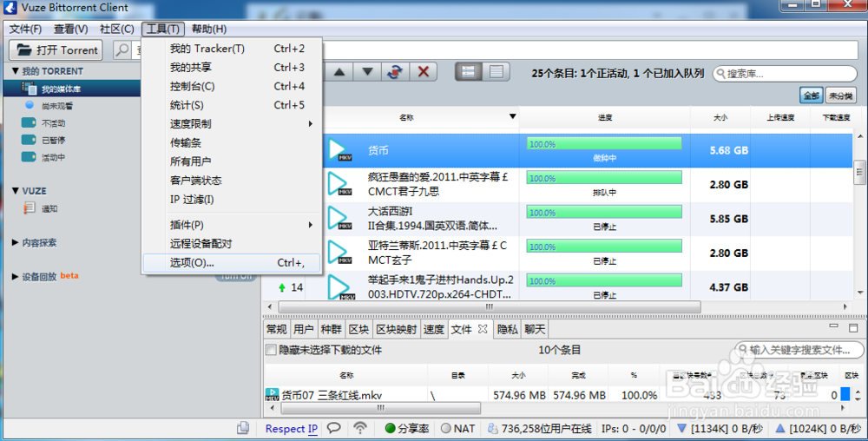Click the play icon of 大话西游 torrent
This screenshot has height=441, width=868.
[339, 218]
